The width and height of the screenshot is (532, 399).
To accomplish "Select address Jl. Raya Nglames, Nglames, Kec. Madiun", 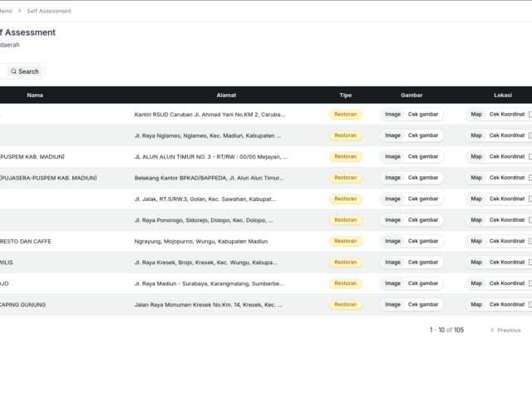I will click(208, 135).
